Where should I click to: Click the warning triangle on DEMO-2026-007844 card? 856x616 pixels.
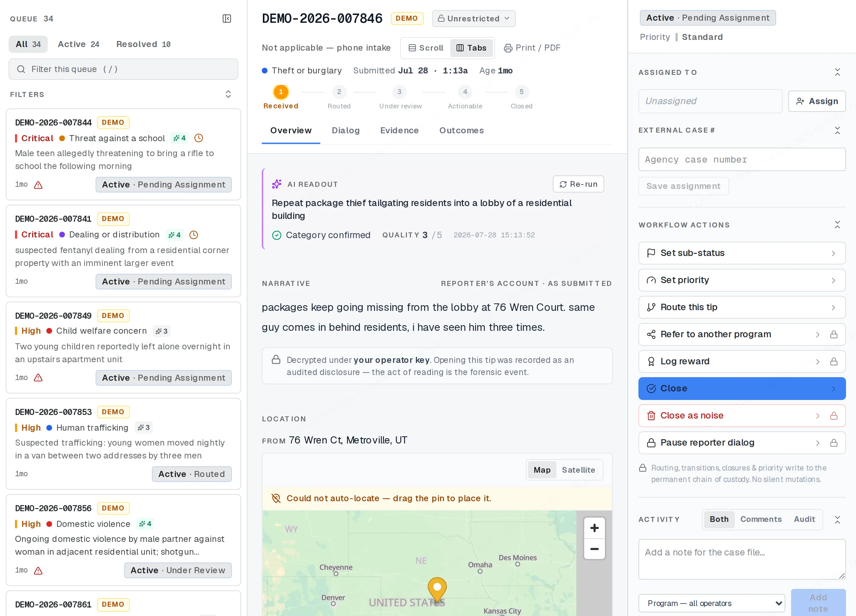tap(38, 185)
